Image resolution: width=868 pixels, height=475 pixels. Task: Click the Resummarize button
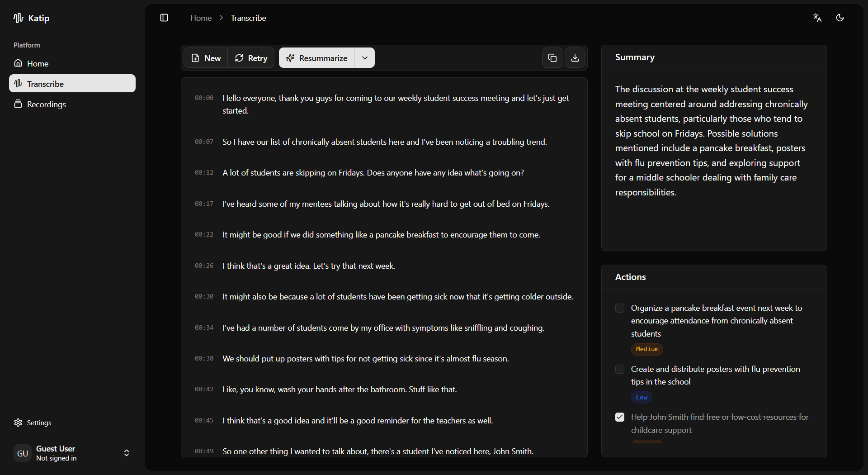click(316, 58)
